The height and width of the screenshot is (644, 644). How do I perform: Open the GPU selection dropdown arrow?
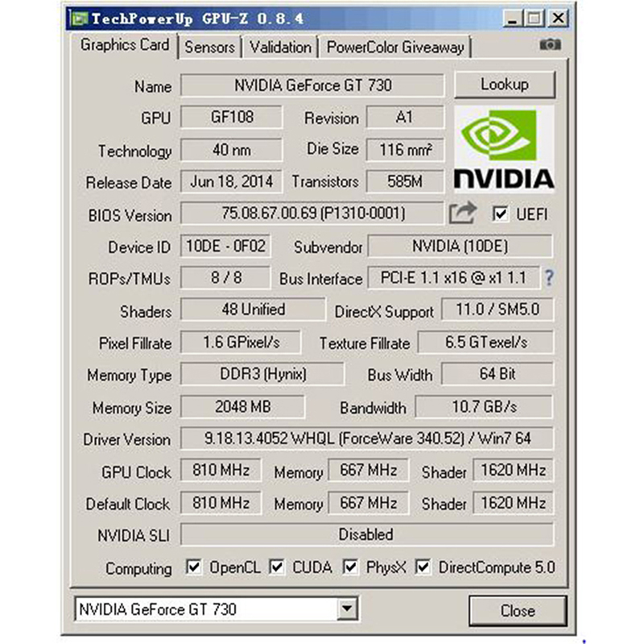(347, 609)
